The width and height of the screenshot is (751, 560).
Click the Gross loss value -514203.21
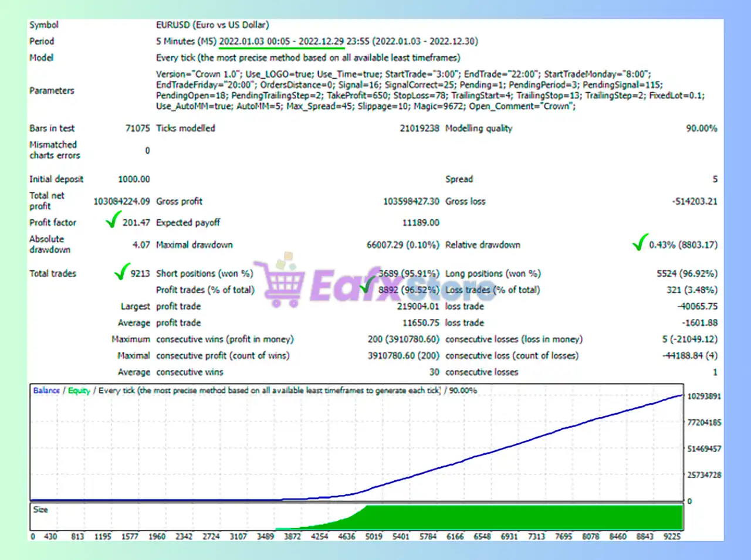tap(695, 201)
